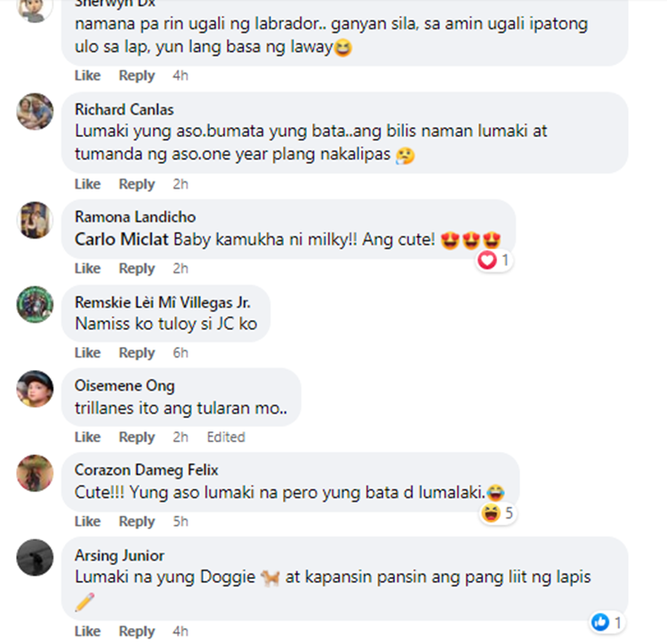Reply to Ramona Landicho's comment

[137, 269]
